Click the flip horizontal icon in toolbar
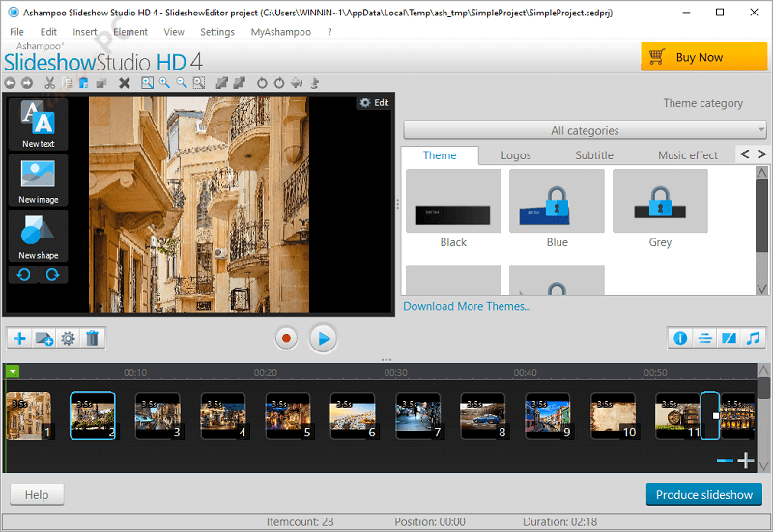The width and height of the screenshot is (773, 532). point(297,83)
